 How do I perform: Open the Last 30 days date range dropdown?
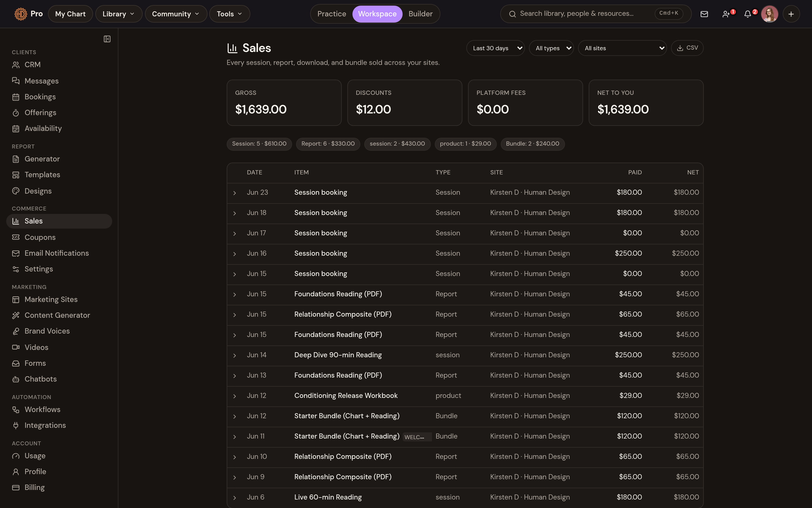point(495,48)
